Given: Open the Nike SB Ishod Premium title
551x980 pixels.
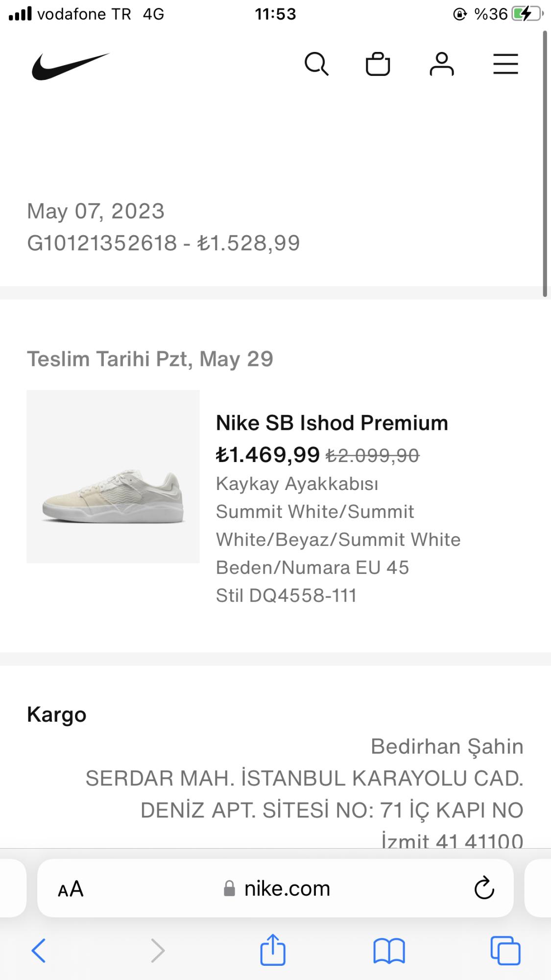Looking at the screenshot, I should [332, 423].
